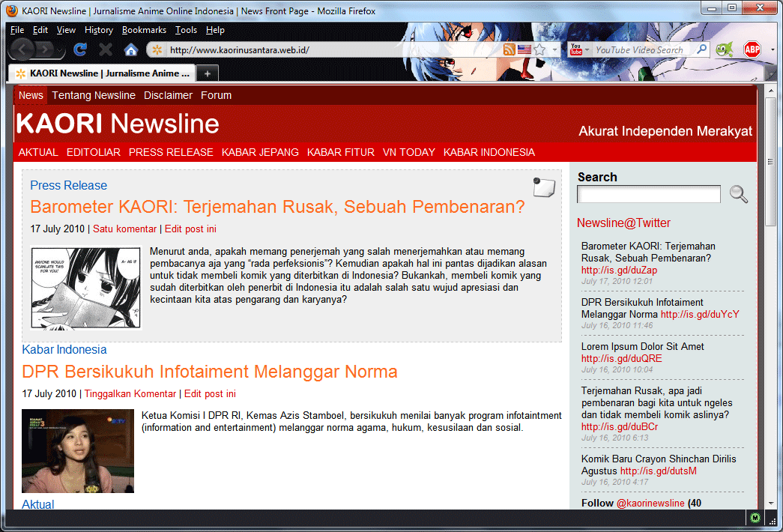This screenshot has height=532, width=783.
Task: Open the History menu
Action: pos(98,30)
